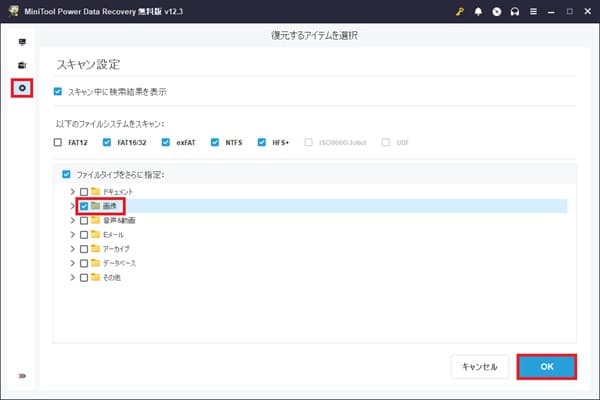Check the Eメール folder checkbox
Image resolution: width=600 pixels, height=400 pixels.
[84, 235]
